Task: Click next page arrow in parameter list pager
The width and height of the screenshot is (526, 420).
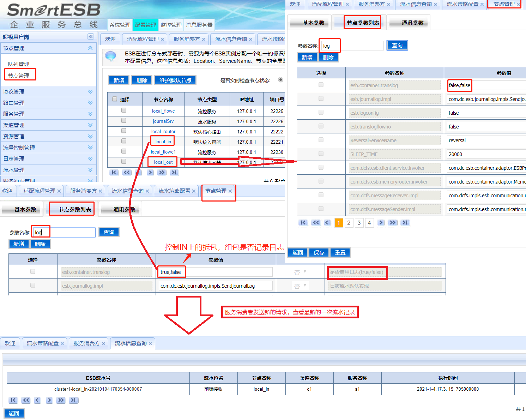Action: click(x=381, y=223)
